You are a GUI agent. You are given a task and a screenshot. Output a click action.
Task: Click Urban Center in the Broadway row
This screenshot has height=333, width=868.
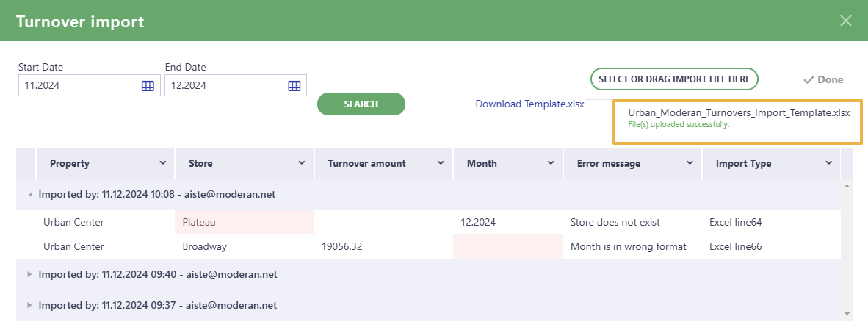point(73,246)
